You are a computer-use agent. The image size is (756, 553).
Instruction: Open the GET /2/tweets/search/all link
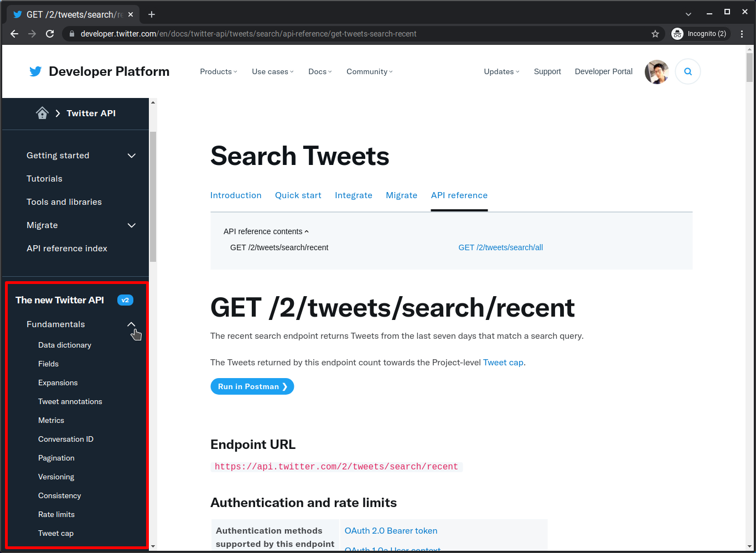click(500, 247)
